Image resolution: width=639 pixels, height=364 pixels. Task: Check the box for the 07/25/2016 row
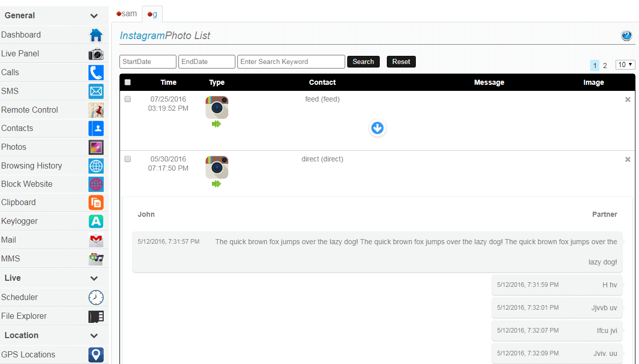(128, 99)
